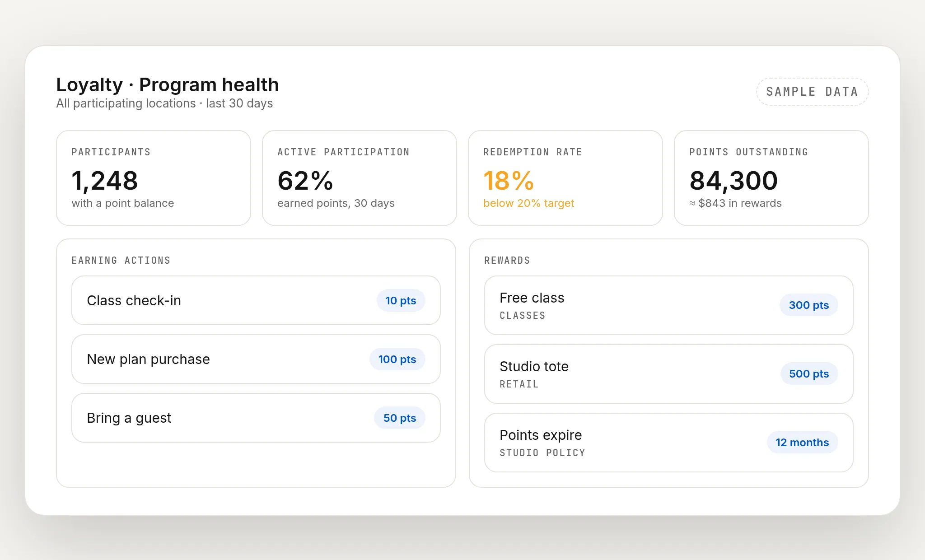Click the 100 pts badge
Image resolution: width=925 pixels, height=560 pixels.
(x=397, y=359)
